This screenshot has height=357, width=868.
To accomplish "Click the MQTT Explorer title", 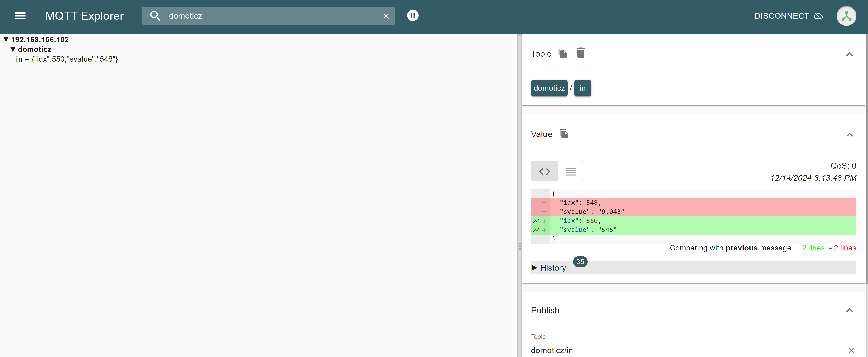I will [x=84, y=16].
